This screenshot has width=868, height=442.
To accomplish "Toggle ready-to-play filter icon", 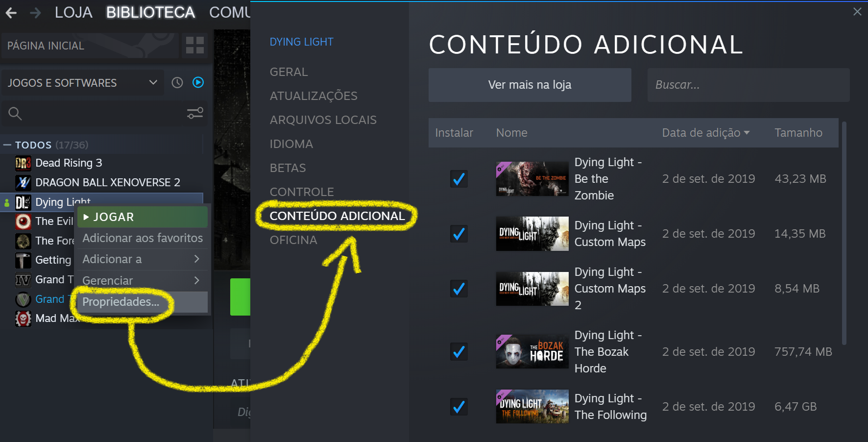I will point(198,82).
